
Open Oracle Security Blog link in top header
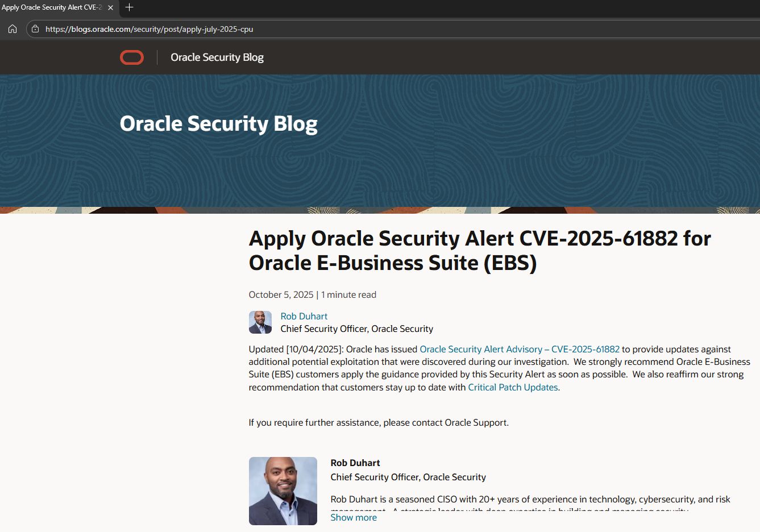click(x=217, y=57)
